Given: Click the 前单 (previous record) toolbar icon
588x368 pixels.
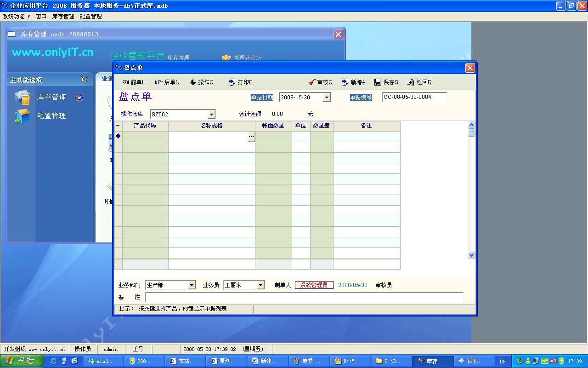Looking at the screenshot, I should point(125,82).
